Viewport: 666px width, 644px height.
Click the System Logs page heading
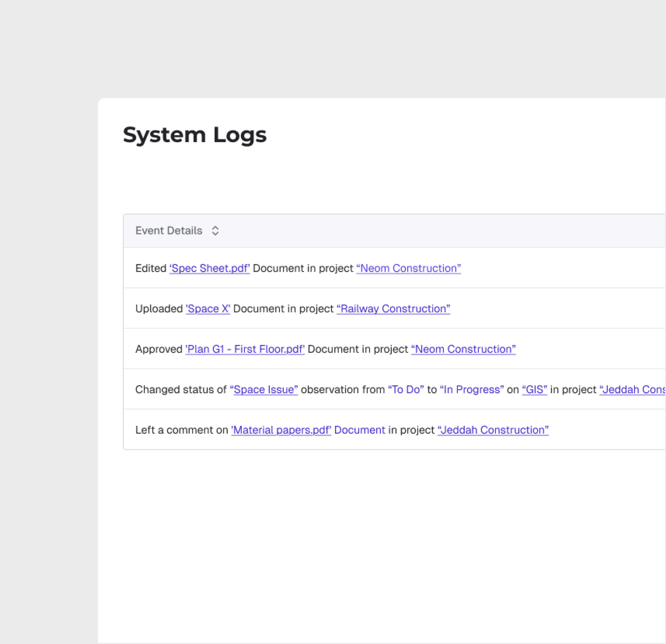coord(194,135)
